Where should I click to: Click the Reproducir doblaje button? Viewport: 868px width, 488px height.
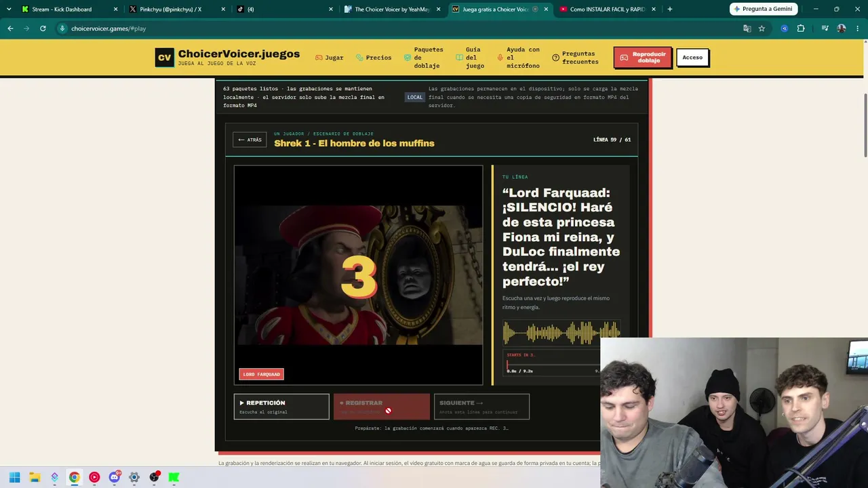click(642, 58)
